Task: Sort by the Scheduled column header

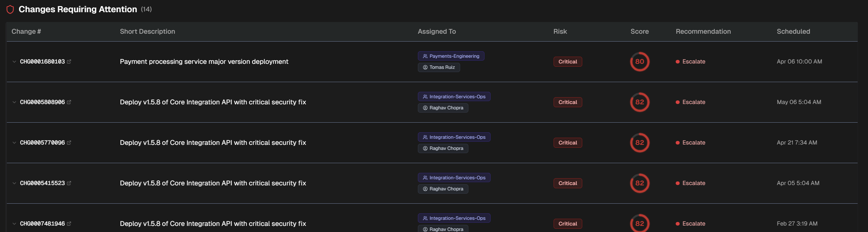Action: point(793,32)
